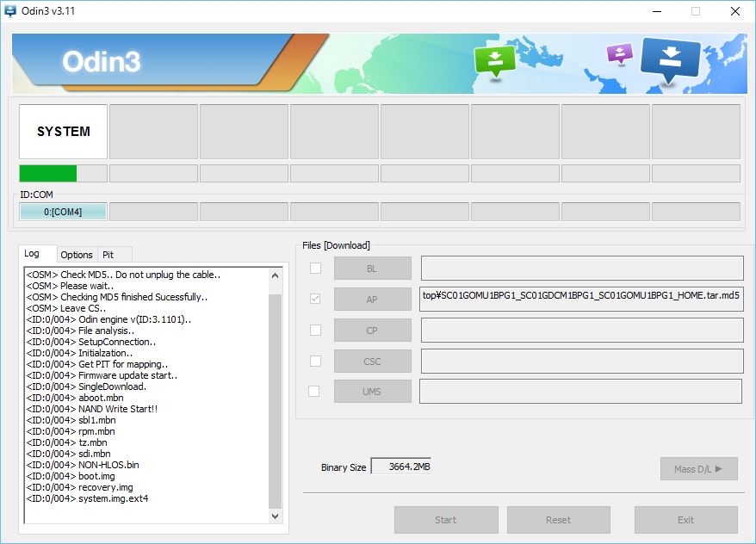756x544 pixels.
Task: Minimize the Odin3 window
Action: [657, 11]
